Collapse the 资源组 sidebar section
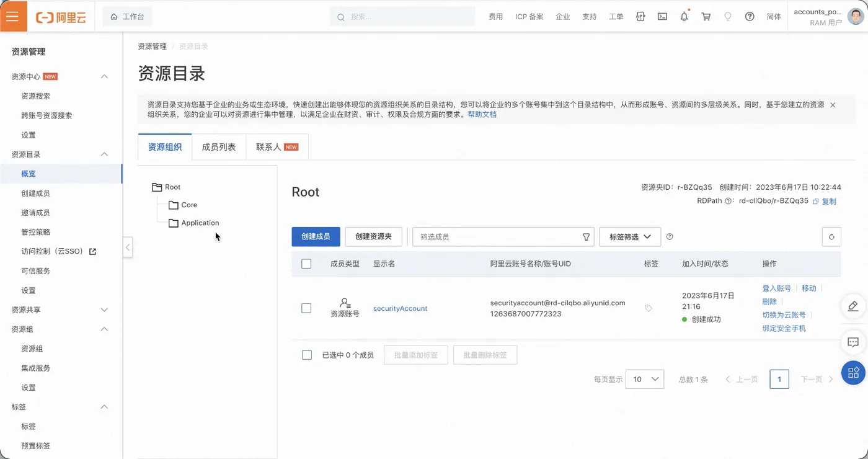868x459 pixels. tap(104, 329)
